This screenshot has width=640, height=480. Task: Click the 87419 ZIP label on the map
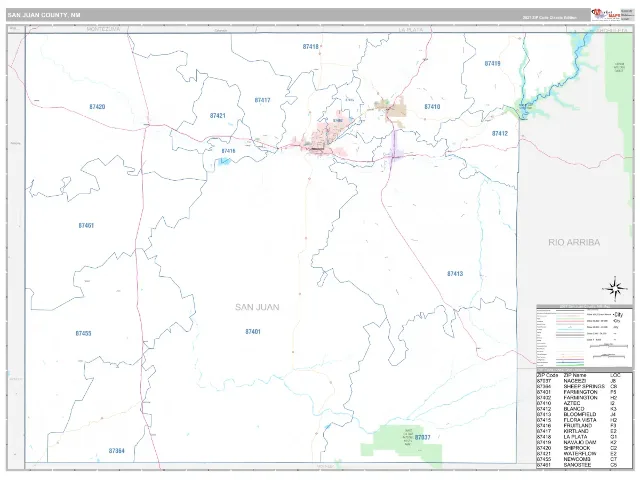[x=492, y=64]
